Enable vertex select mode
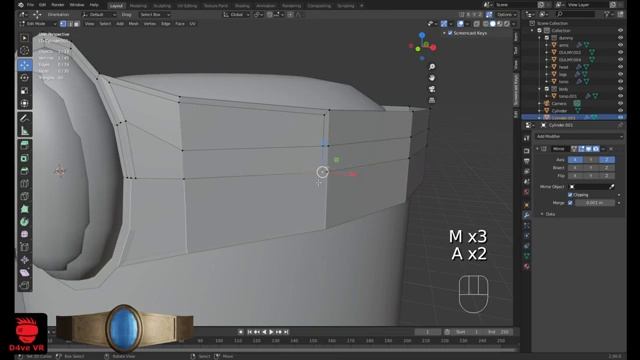This screenshot has height=360, width=640. pos(63,24)
